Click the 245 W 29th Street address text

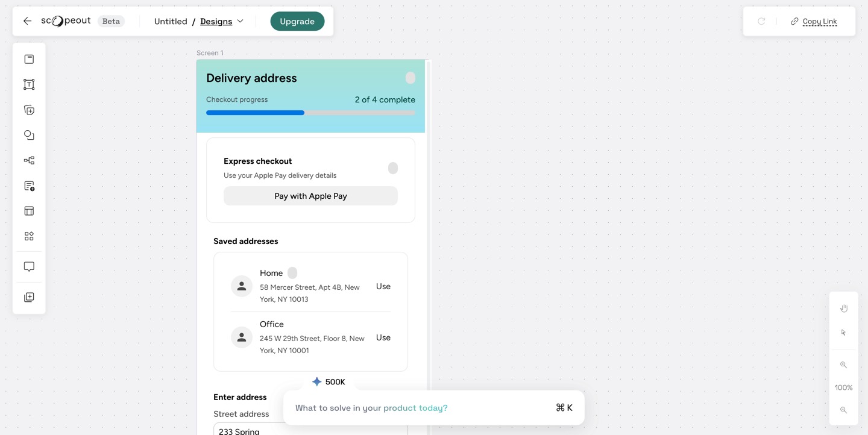(x=312, y=345)
